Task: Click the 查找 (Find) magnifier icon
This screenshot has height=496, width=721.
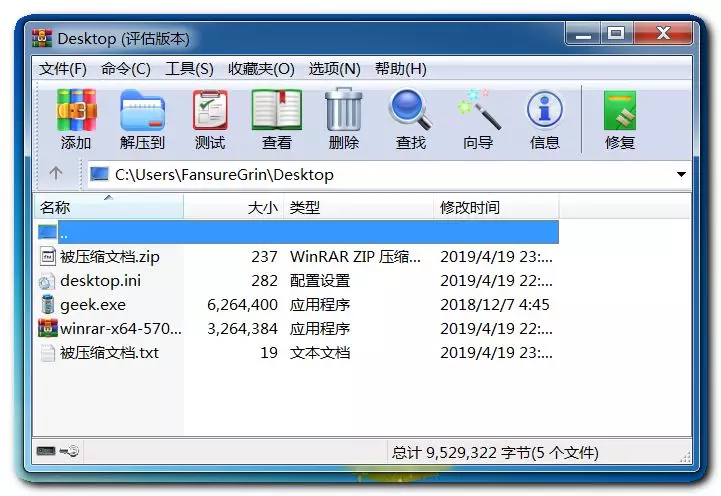Action: (410, 110)
